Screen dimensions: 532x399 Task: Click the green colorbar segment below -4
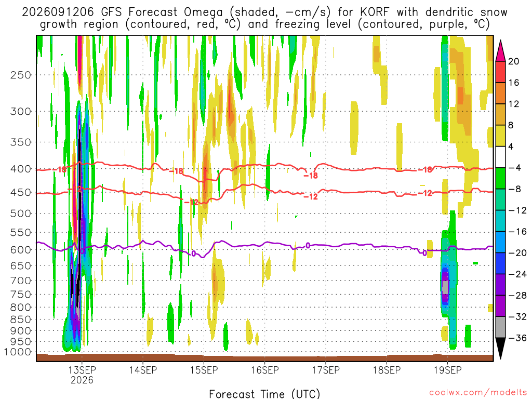[500, 178]
